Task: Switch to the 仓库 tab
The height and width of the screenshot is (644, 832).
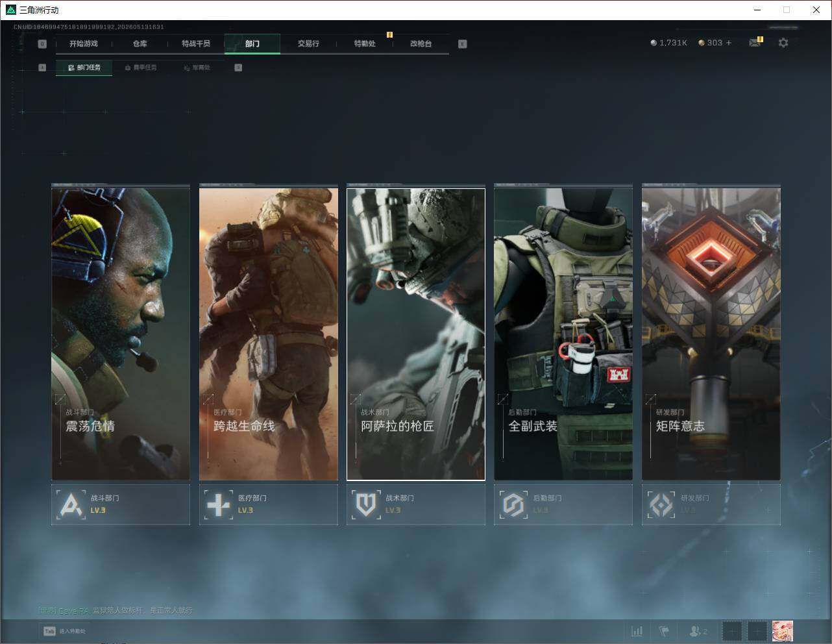Action: pos(140,43)
